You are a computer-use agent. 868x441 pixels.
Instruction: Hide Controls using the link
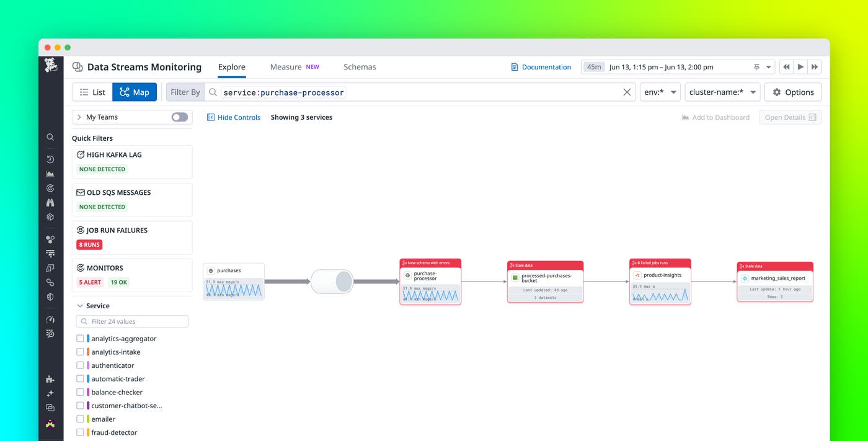pos(234,117)
